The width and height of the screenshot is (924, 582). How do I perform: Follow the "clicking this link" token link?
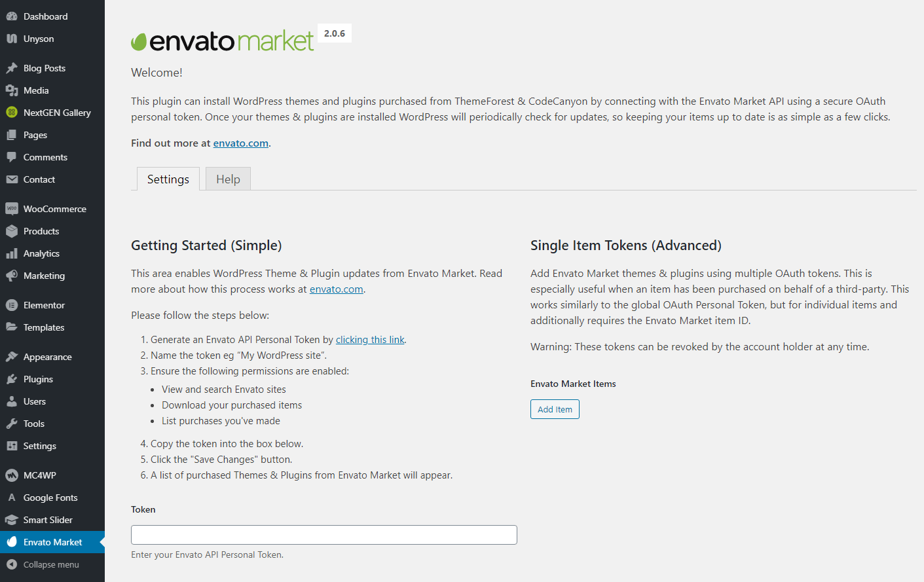[370, 340]
